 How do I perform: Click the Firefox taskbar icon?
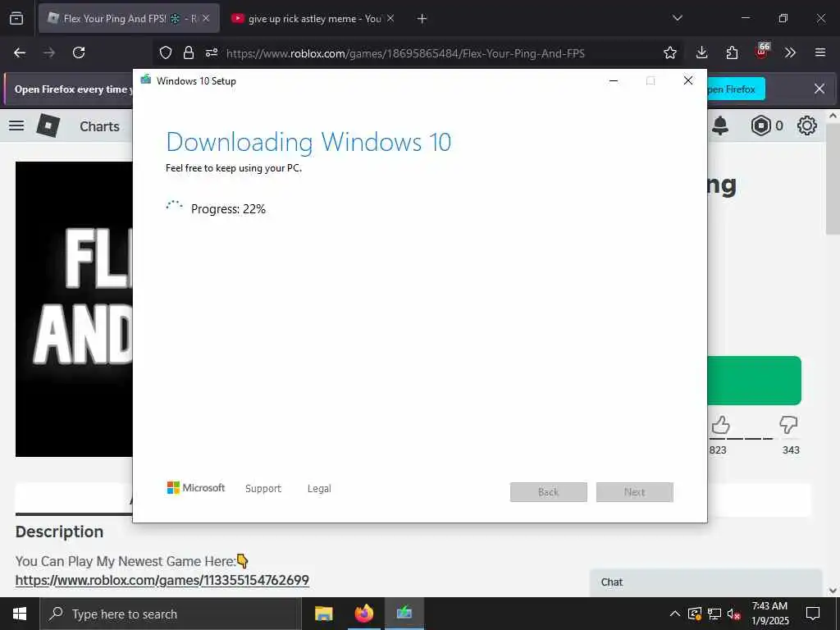[363, 614]
